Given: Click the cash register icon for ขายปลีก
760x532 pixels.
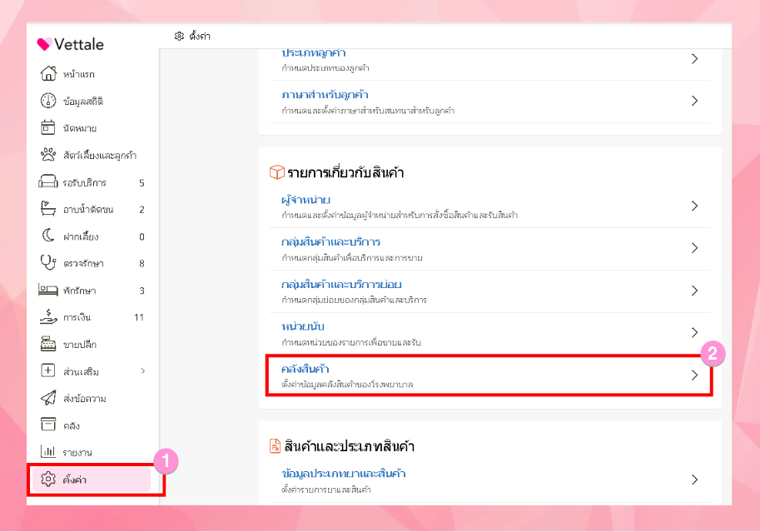Looking at the screenshot, I should (x=48, y=344).
